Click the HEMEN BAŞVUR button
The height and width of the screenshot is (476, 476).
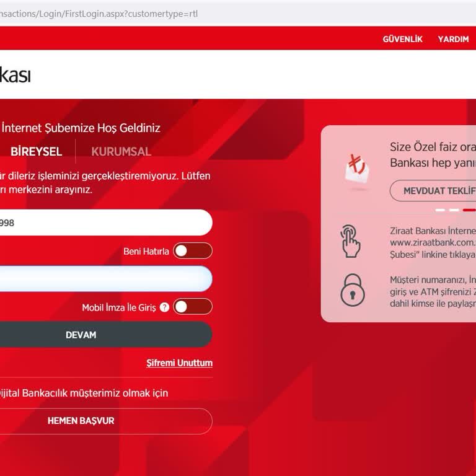point(106,421)
